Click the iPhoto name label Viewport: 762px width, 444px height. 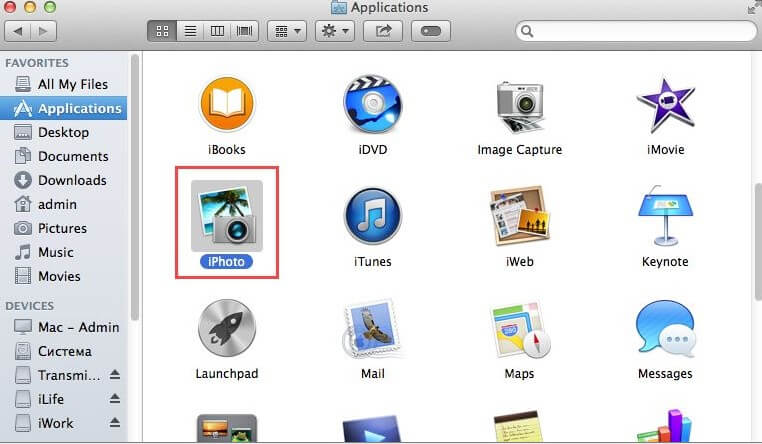226,261
